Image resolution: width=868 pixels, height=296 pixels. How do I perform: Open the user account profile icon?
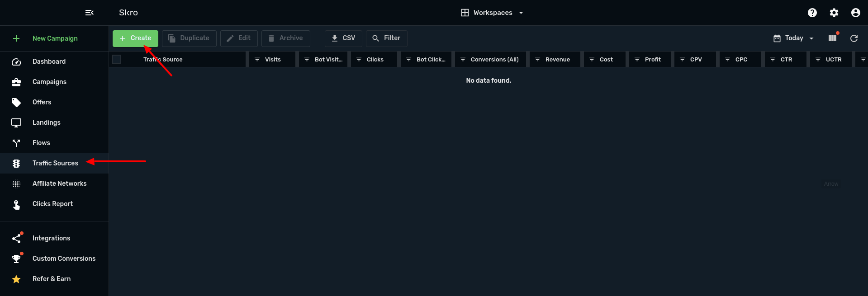point(856,13)
